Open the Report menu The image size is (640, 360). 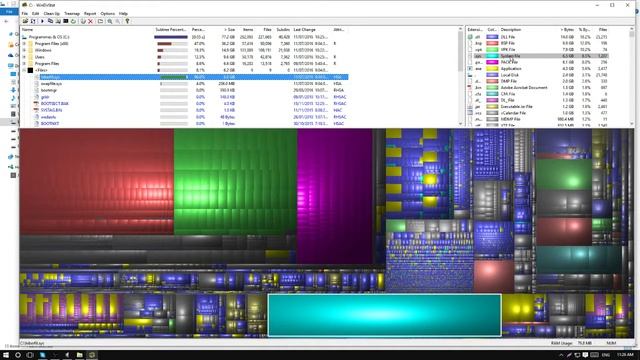90,13
